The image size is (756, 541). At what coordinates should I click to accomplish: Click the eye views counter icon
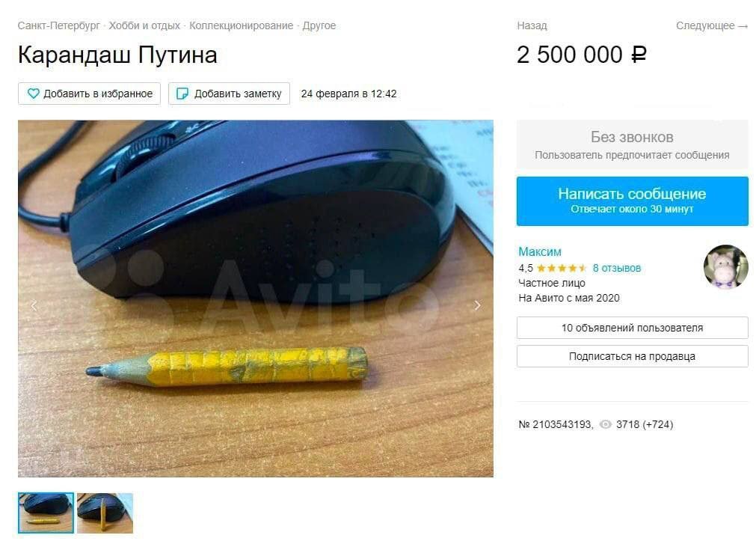(605, 424)
